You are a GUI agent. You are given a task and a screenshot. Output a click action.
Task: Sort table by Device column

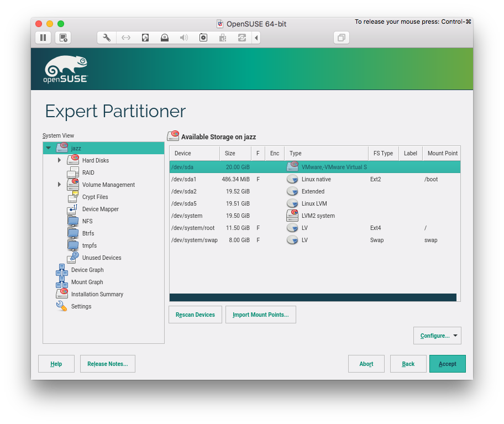coord(195,153)
